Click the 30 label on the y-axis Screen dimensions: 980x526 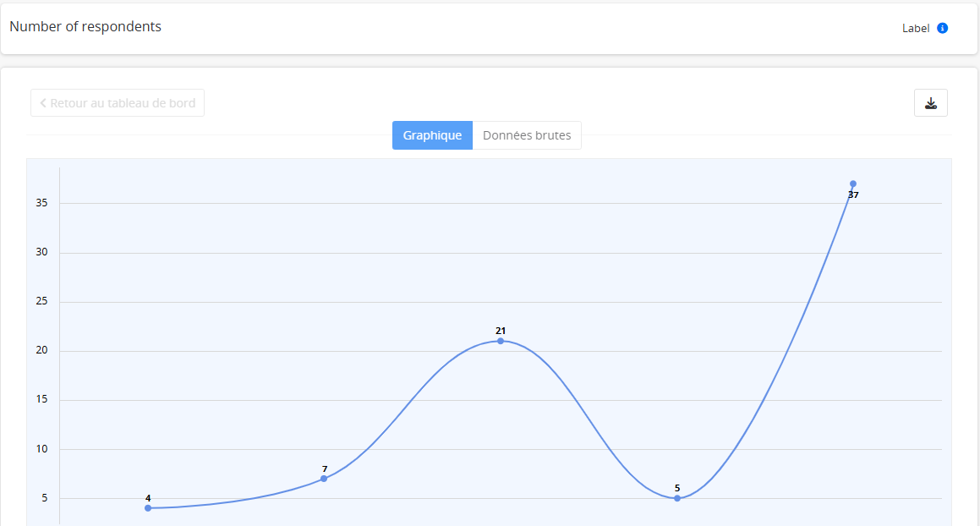(41, 252)
